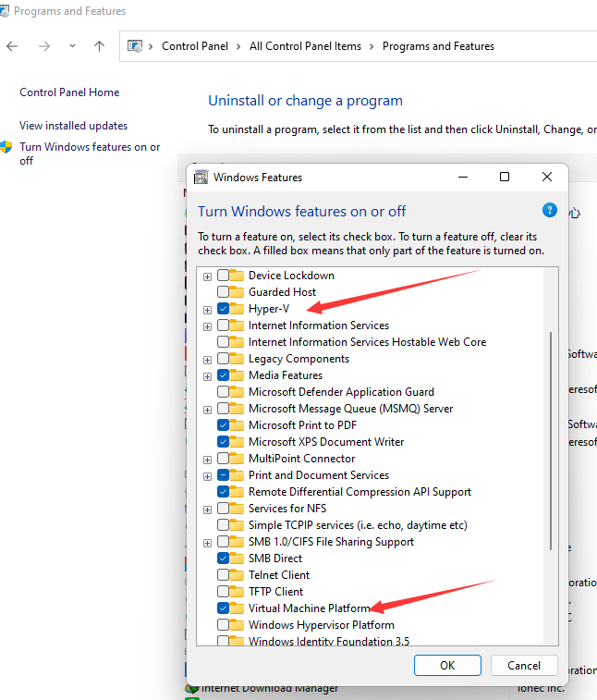Click folder icon beside Windows Hypervisor Platform
597x700 pixels.
(237, 624)
